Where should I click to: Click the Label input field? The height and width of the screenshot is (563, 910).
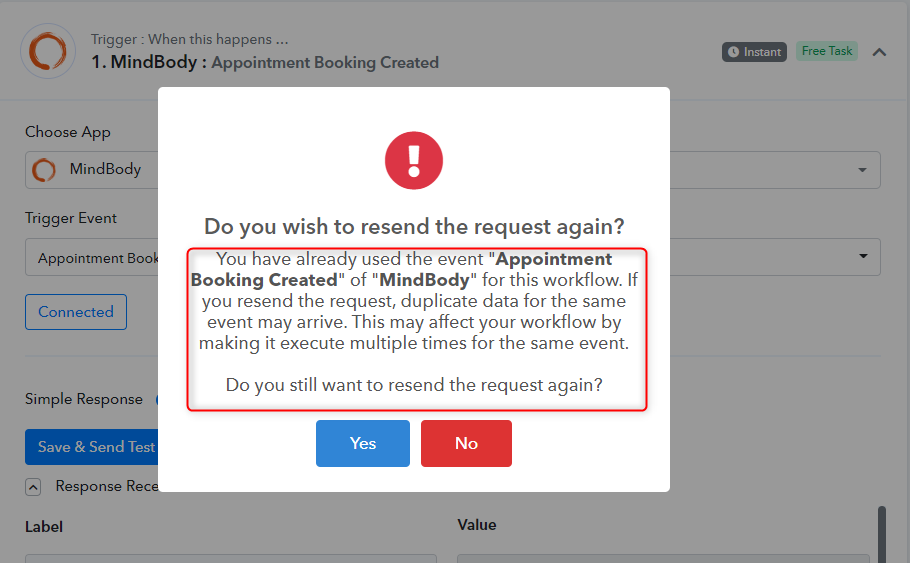pos(230,558)
